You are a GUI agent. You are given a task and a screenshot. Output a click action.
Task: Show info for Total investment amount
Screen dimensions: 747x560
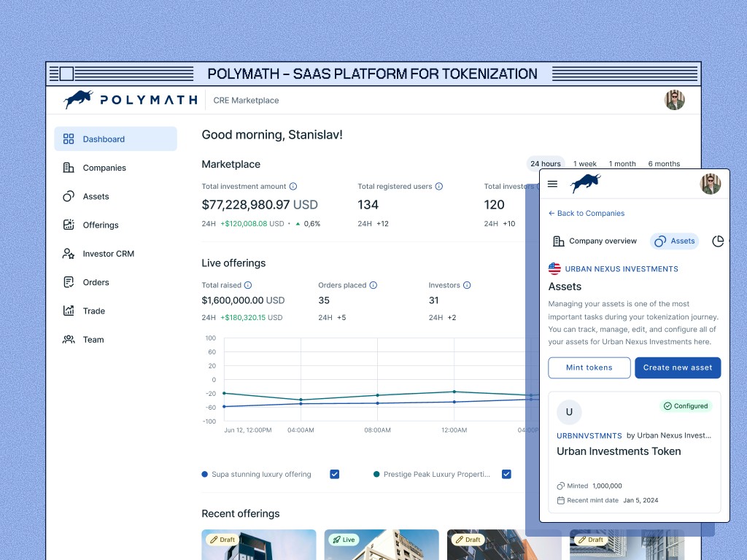[x=293, y=186]
